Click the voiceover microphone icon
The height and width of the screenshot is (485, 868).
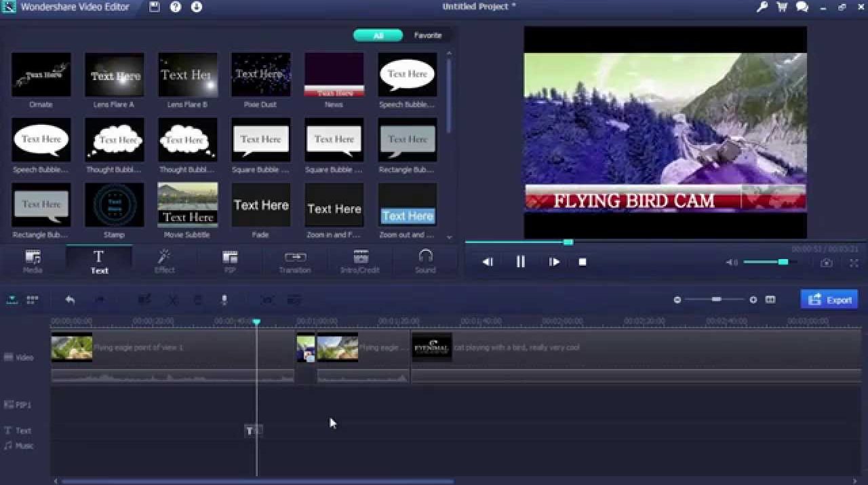coord(224,300)
